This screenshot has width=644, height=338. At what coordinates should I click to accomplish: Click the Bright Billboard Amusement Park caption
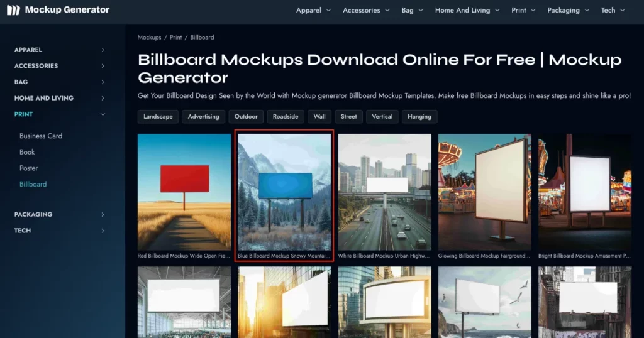pyautogui.click(x=584, y=256)
